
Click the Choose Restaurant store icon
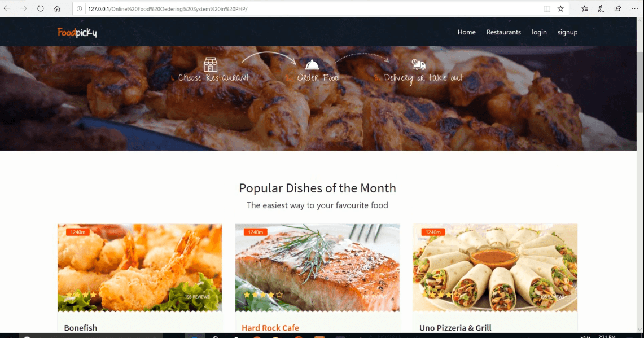pos(211,64)
